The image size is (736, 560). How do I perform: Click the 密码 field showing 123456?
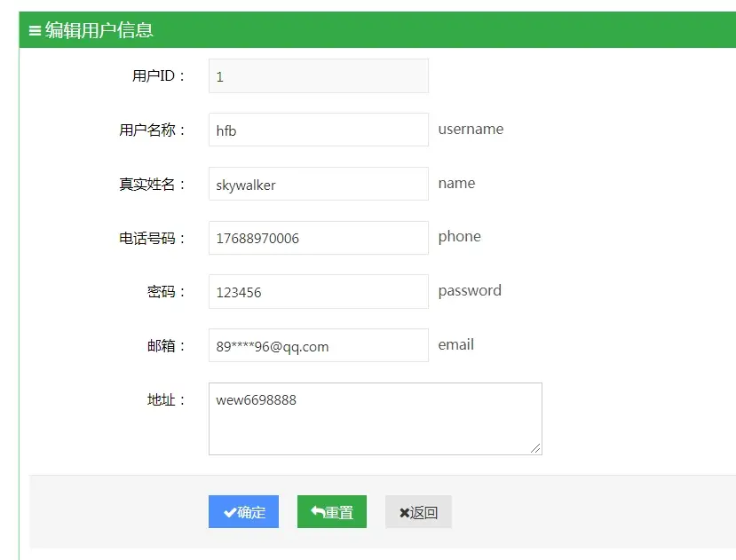[x=318, y=292]
